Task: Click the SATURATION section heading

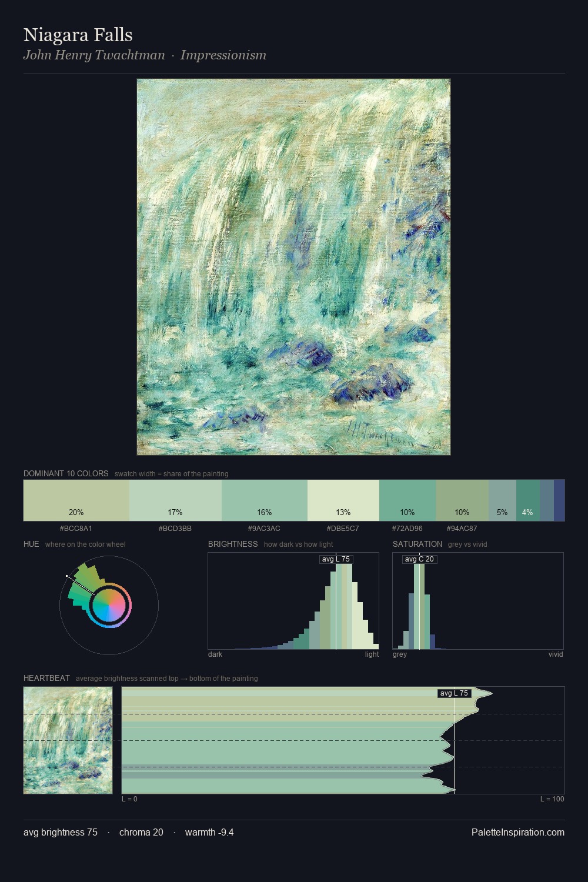Action: [x=417, y=544]
